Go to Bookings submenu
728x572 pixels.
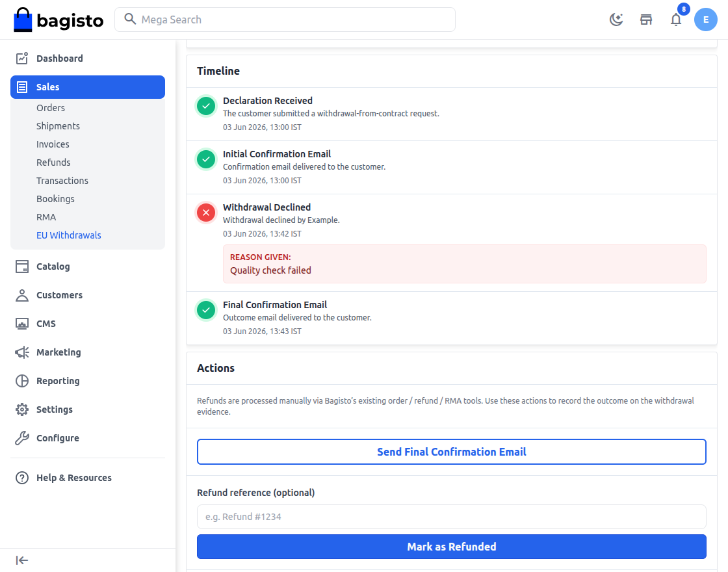pos(55,199)
